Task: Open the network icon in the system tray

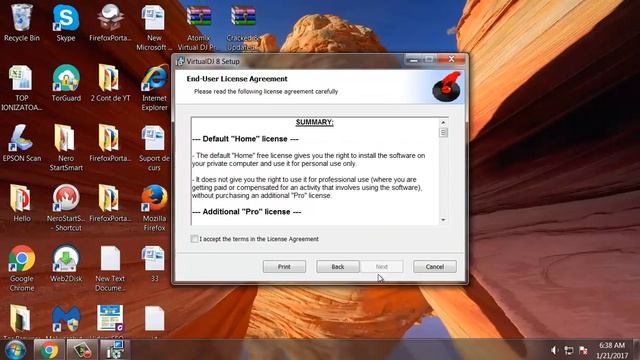Action: tap(569, 351)
